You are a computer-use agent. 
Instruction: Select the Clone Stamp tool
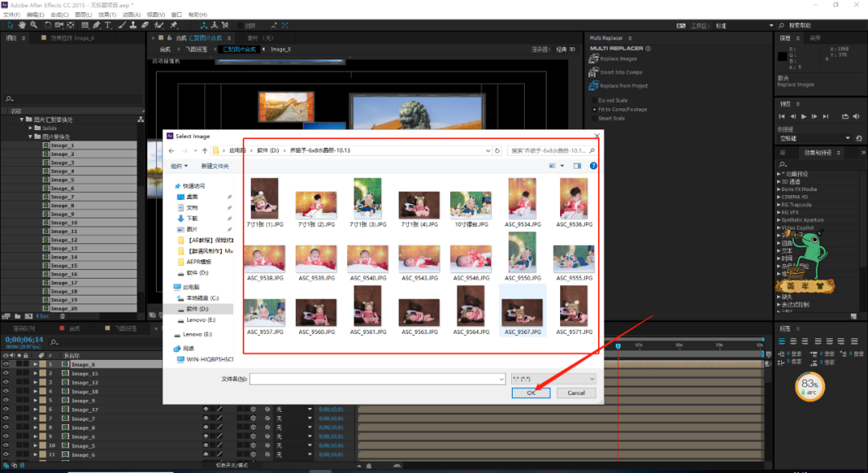tap(133, 25)
